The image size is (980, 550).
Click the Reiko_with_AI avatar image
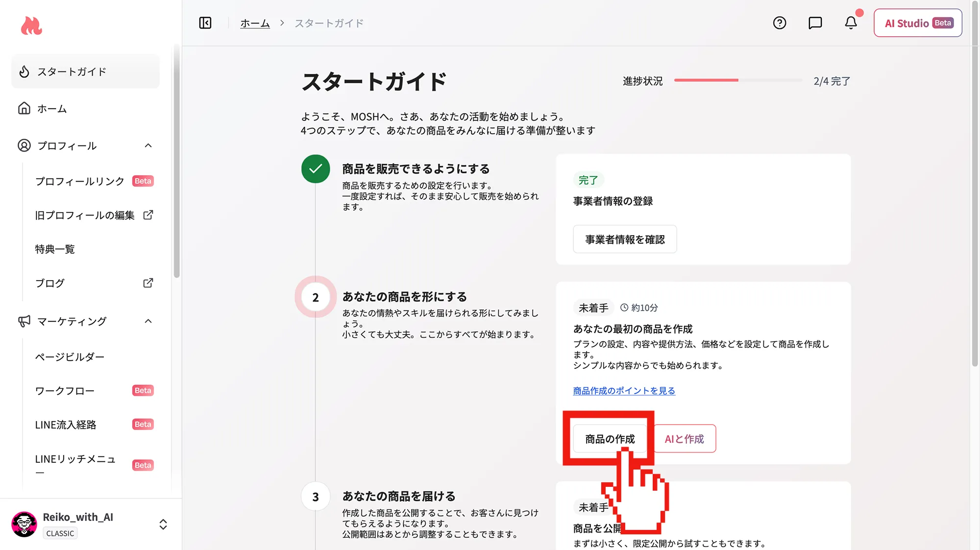[24, 525]
